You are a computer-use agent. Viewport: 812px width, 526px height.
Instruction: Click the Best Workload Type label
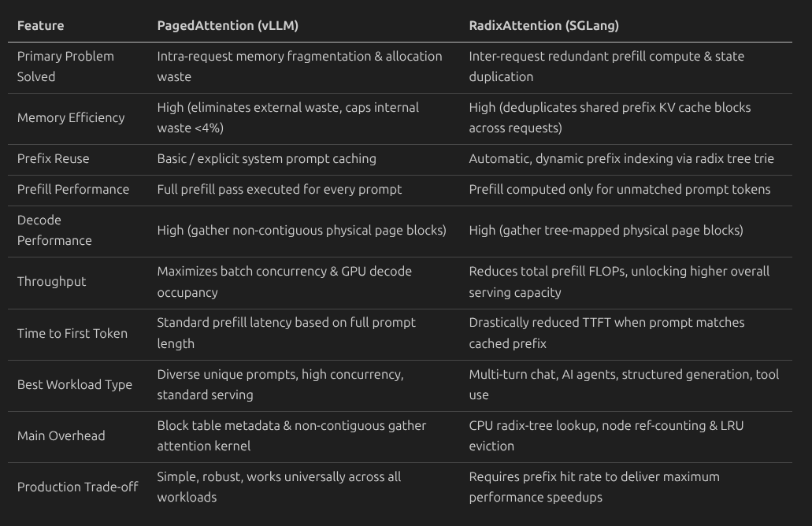pos(75,384)
